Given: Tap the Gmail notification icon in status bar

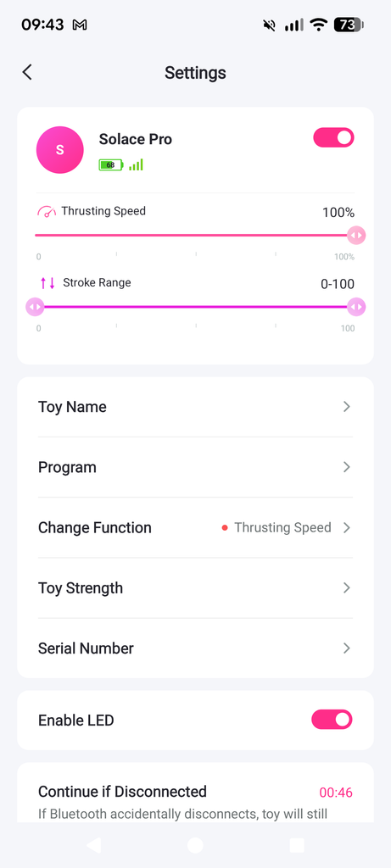Looking at the screenshot, I should coord(80,25).
